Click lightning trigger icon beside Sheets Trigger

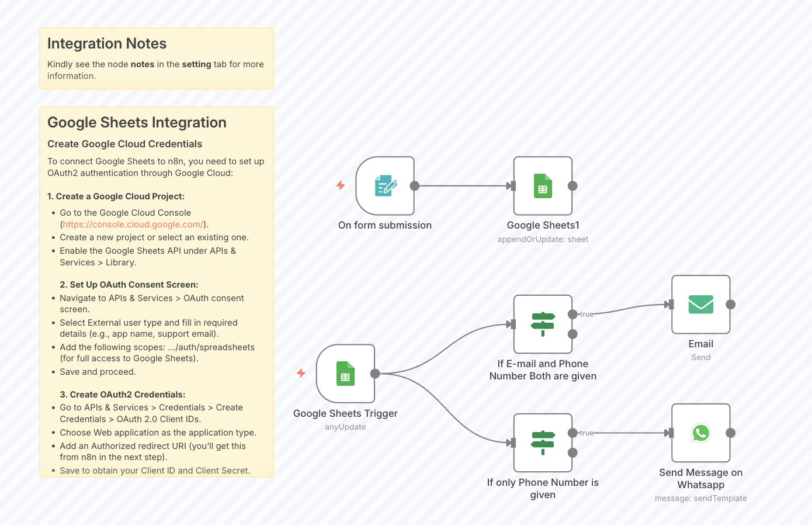pos(301,373)
